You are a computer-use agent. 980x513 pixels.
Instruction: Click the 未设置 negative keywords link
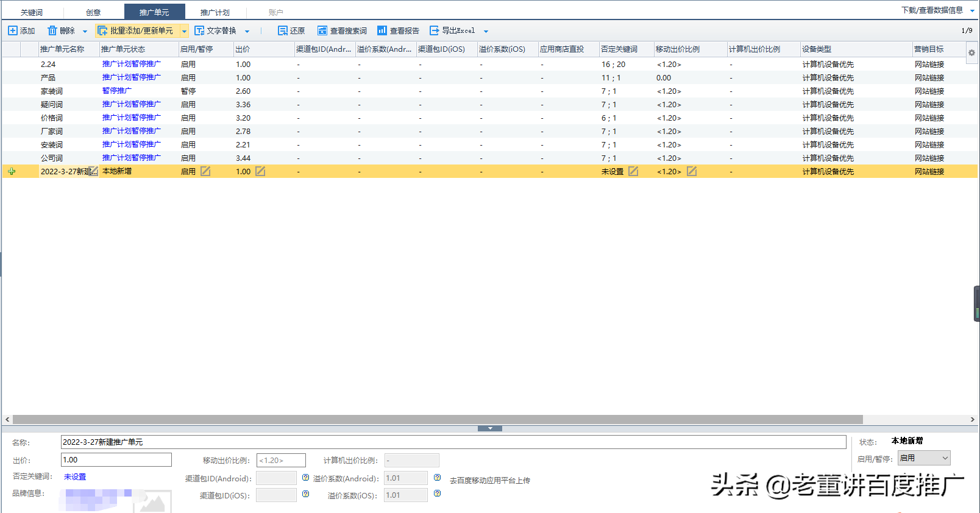(75, 477)
